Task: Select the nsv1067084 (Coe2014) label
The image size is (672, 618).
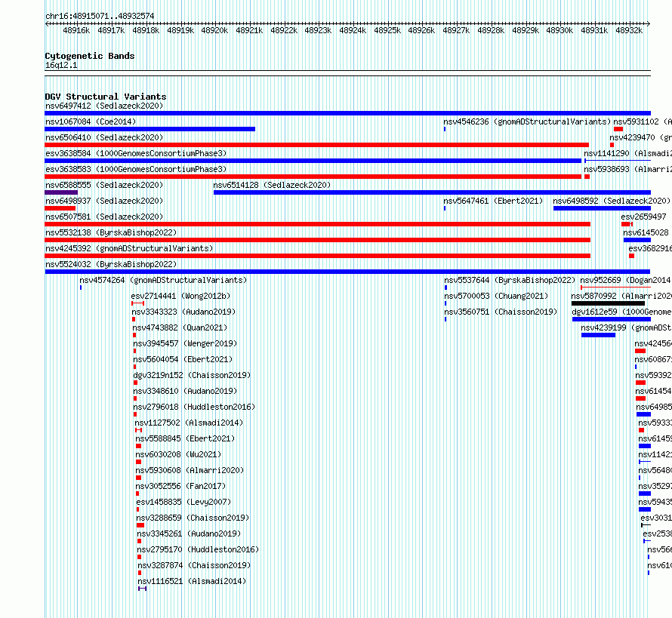Action: pos(91,121)
